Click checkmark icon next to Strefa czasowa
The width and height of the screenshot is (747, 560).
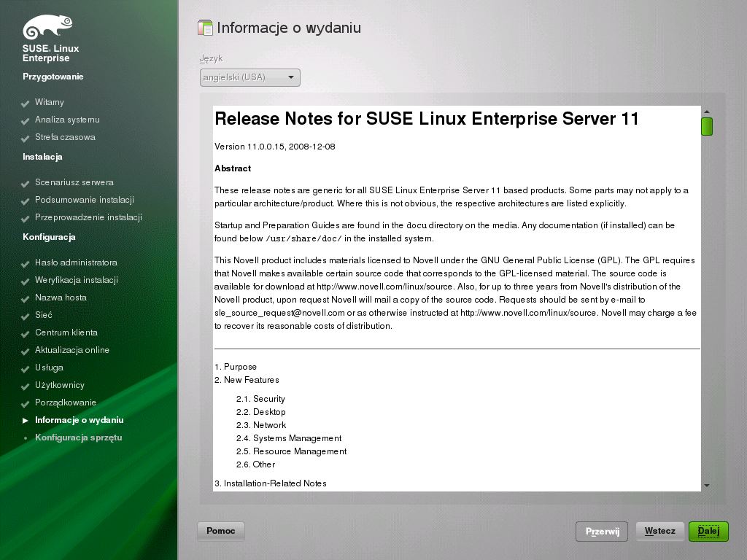pyautogui.click(x=26, y=139)
